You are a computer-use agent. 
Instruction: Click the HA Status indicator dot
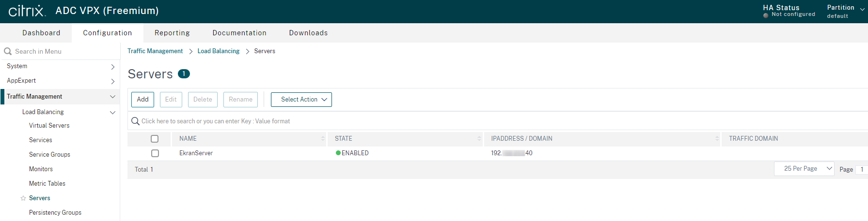(766, 15)
